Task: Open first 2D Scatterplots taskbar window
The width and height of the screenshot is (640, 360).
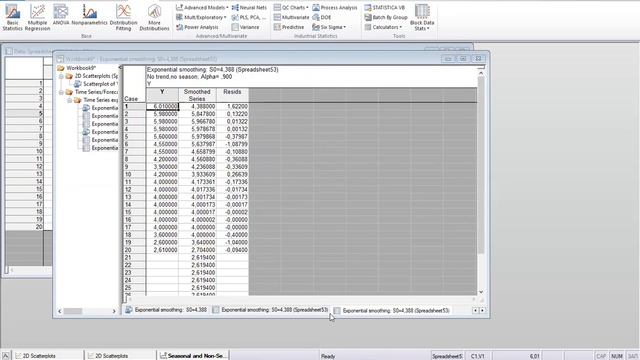Action: click(48, 356)
